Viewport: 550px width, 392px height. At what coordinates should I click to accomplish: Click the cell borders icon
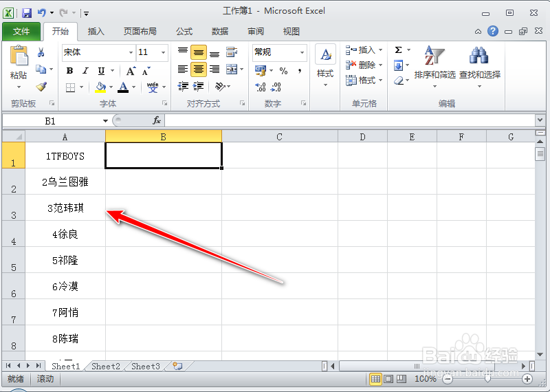point(71,87)
